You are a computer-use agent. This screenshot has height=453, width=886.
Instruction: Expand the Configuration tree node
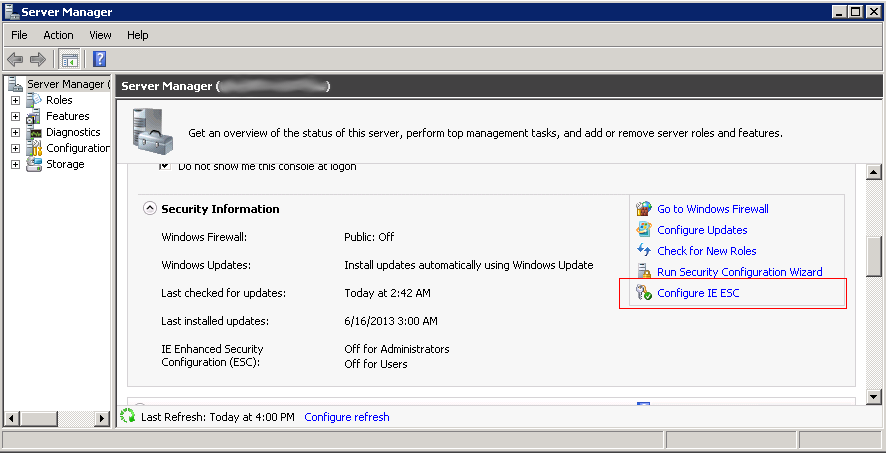15,149
